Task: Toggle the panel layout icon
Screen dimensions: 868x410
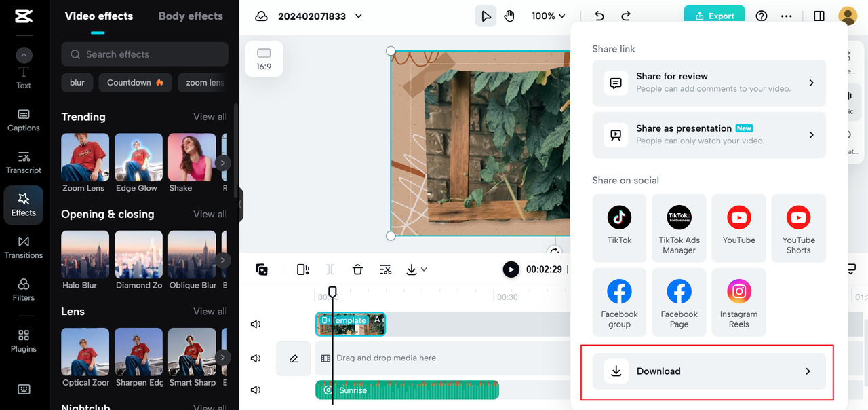Action: pos(819,16)
